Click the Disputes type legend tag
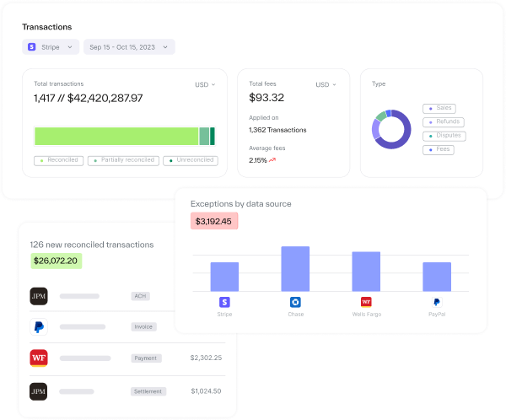 (x=444, y=136)
